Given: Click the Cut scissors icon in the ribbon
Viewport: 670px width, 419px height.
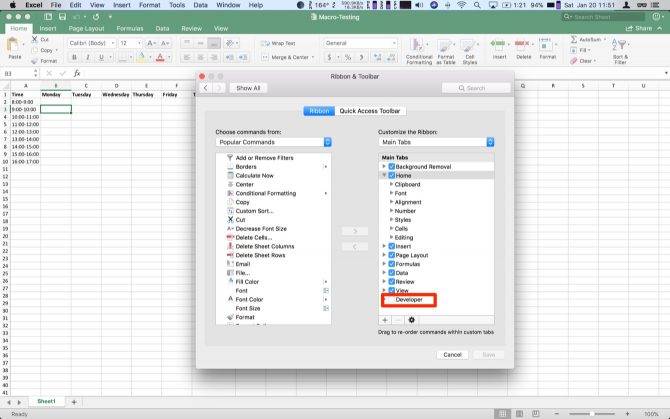Looking at the screenshot, I should point(35,39).
